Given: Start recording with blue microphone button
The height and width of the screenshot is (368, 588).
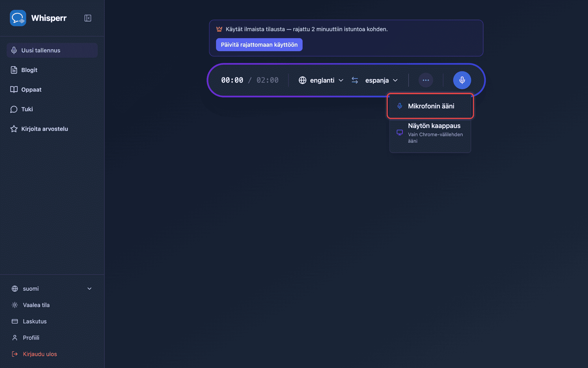Looking at the screenshot, I should (x=462, y=80).
